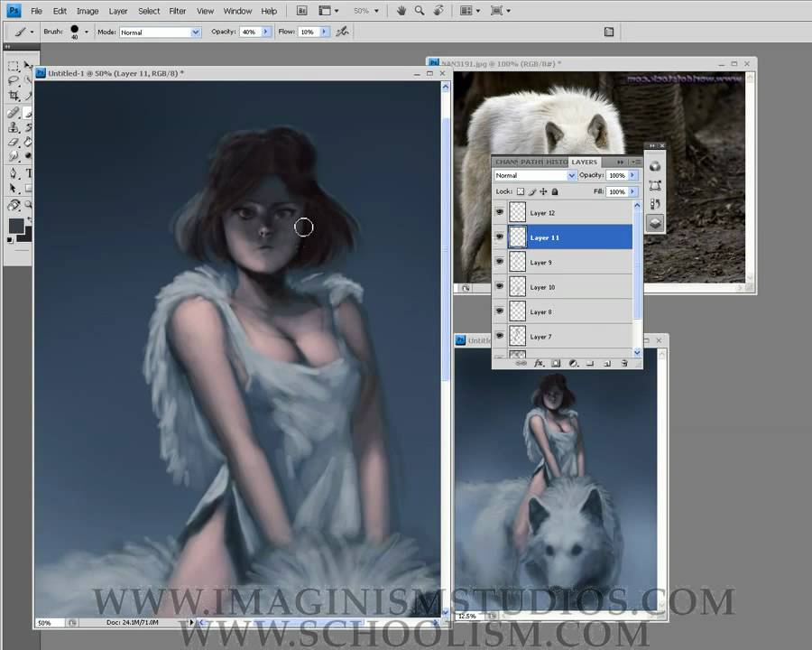Toggle lock transparent pixels

pos(521,191)
